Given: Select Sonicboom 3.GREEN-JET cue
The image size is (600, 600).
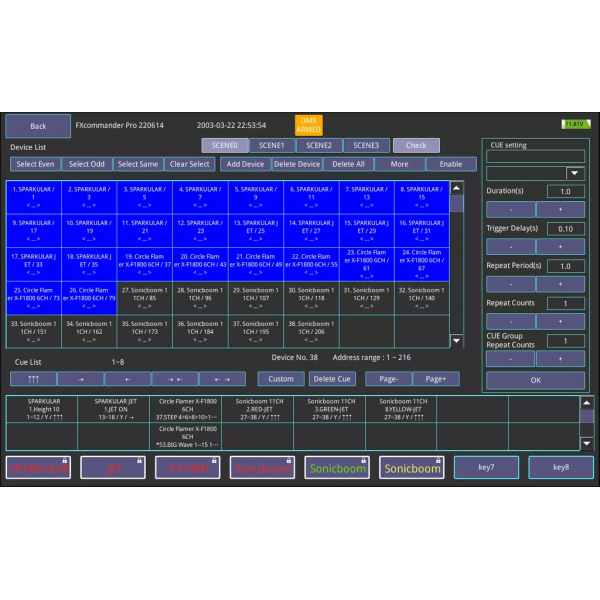Looking at the screenshot, I should (329, 409).
